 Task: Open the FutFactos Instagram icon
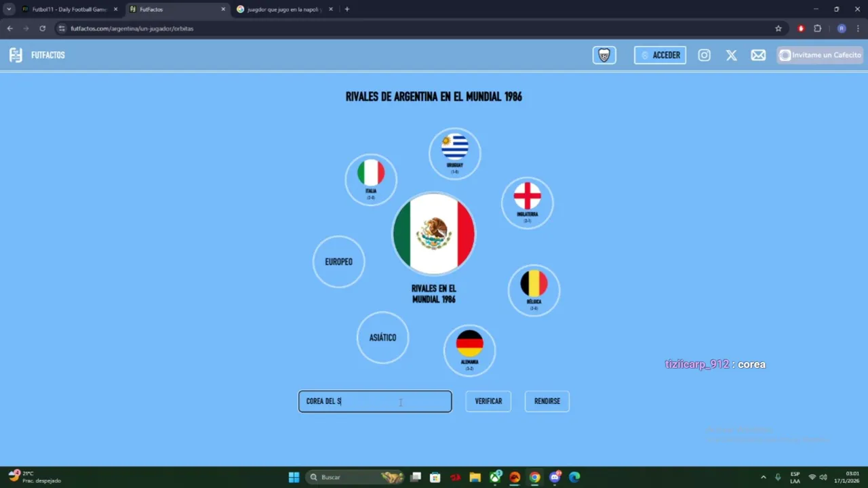coord(705,56)
